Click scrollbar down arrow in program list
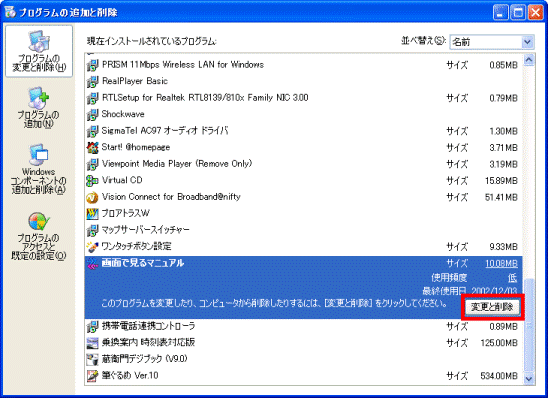The height and width of the screenshot is (398, 548). click(x=529, y=378)
